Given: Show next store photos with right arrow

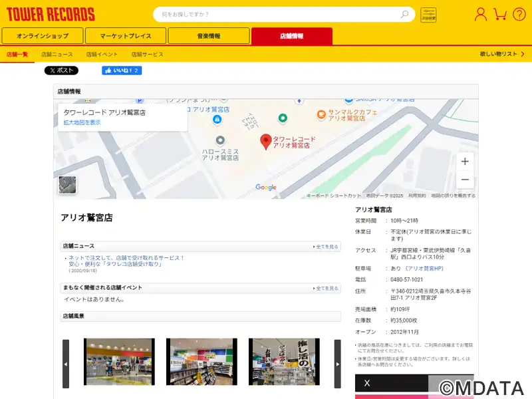Looking at the screenshot, I should 338,364.
